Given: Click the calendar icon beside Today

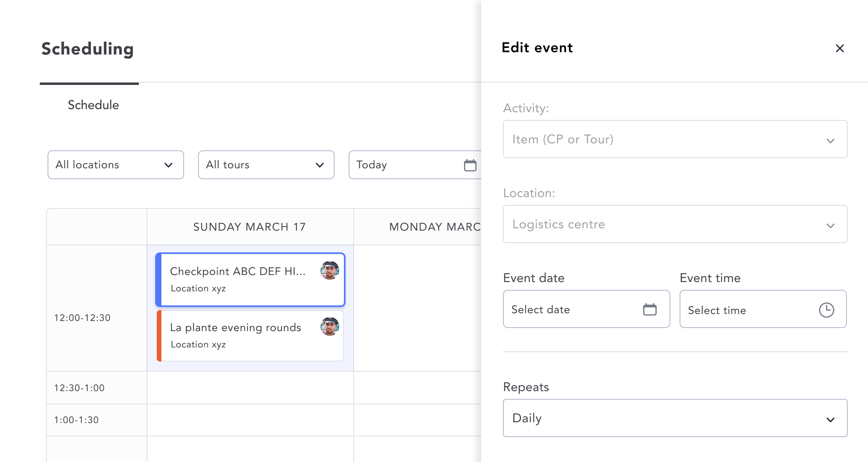Looking at the screenshot, I should [x=470, y=165].
